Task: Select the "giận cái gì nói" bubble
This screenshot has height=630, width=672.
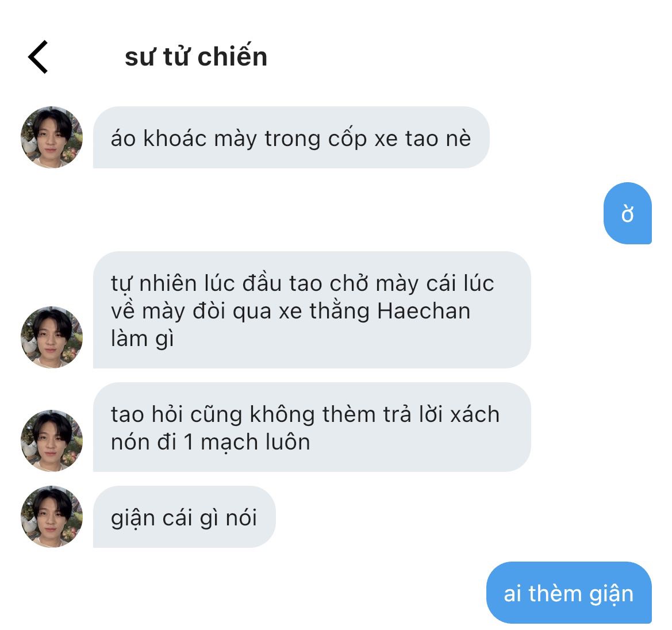Action: (185, 517)
